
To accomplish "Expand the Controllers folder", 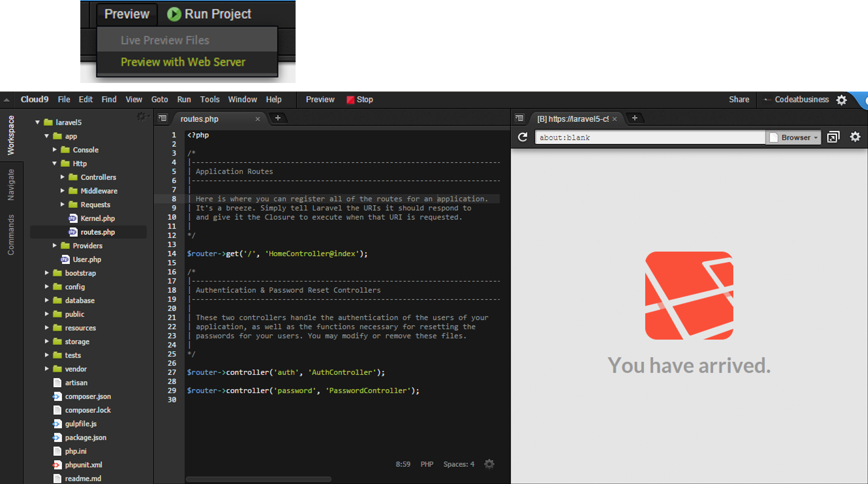I will [63, 177].
